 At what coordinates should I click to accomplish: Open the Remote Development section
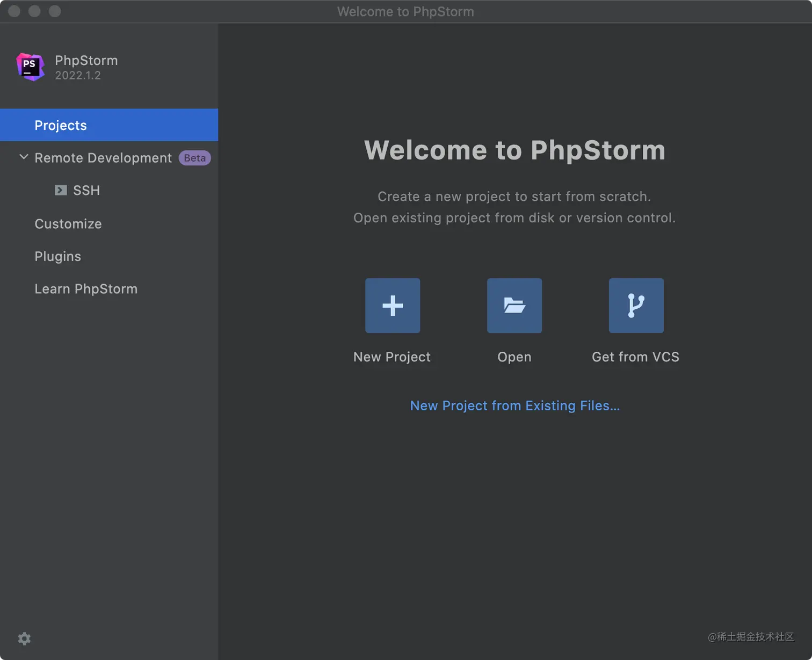pos(103,158)
